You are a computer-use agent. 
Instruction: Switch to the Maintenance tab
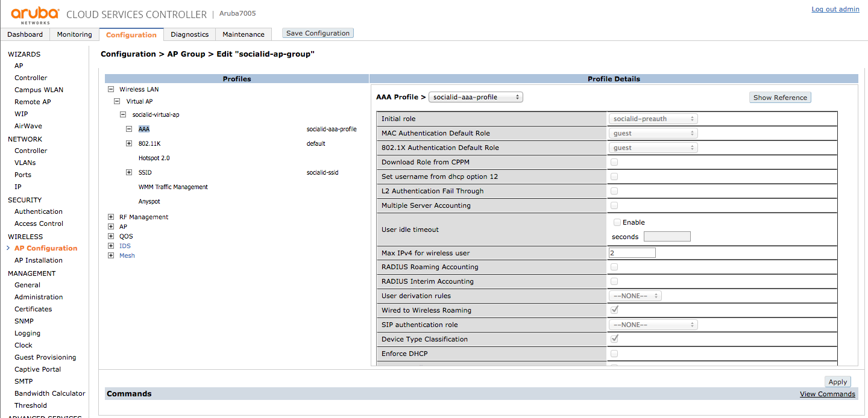243,34
